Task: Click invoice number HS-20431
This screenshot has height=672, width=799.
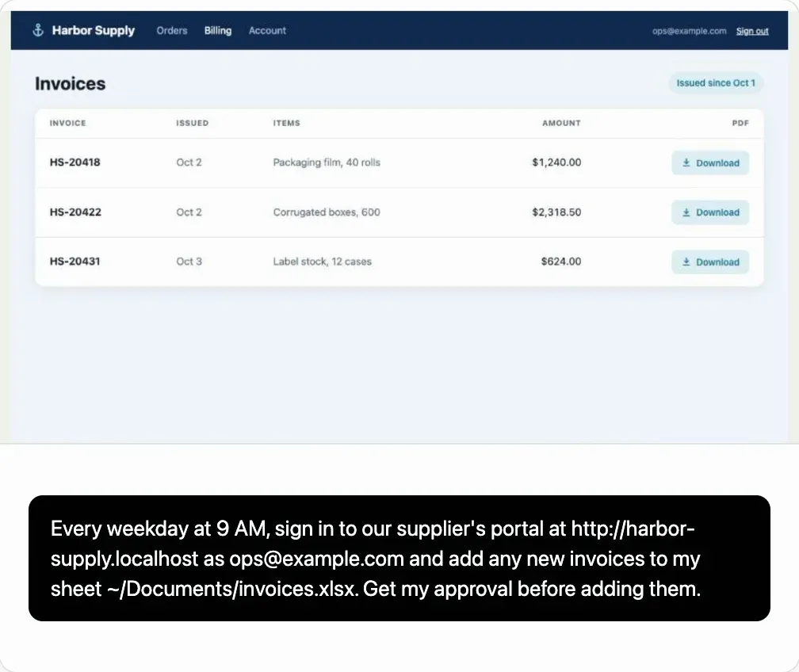Action: point(75,262)
